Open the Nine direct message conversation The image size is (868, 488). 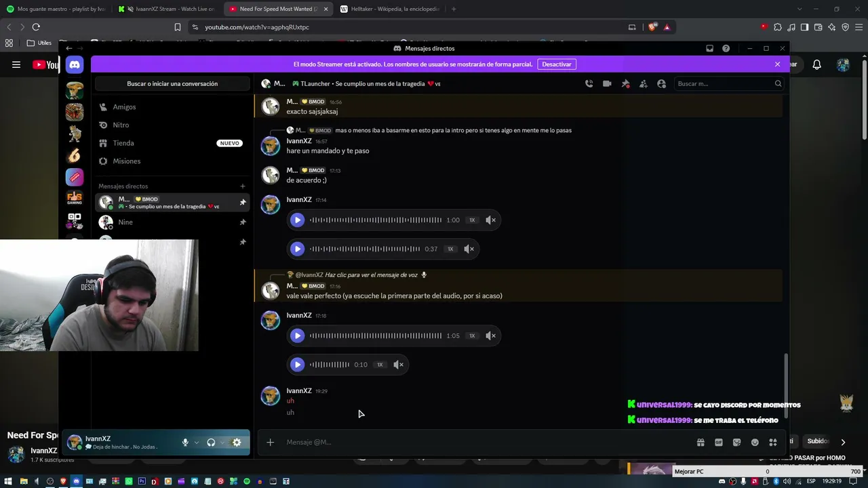click(172, 222)
